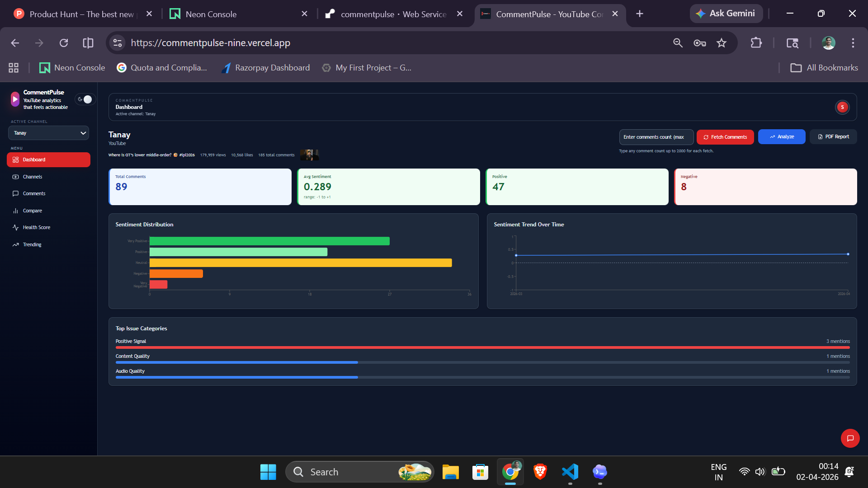This screenshot has height=488, width=868.
Task: Open the red chat bubble widget
Action: click(850, 438)
